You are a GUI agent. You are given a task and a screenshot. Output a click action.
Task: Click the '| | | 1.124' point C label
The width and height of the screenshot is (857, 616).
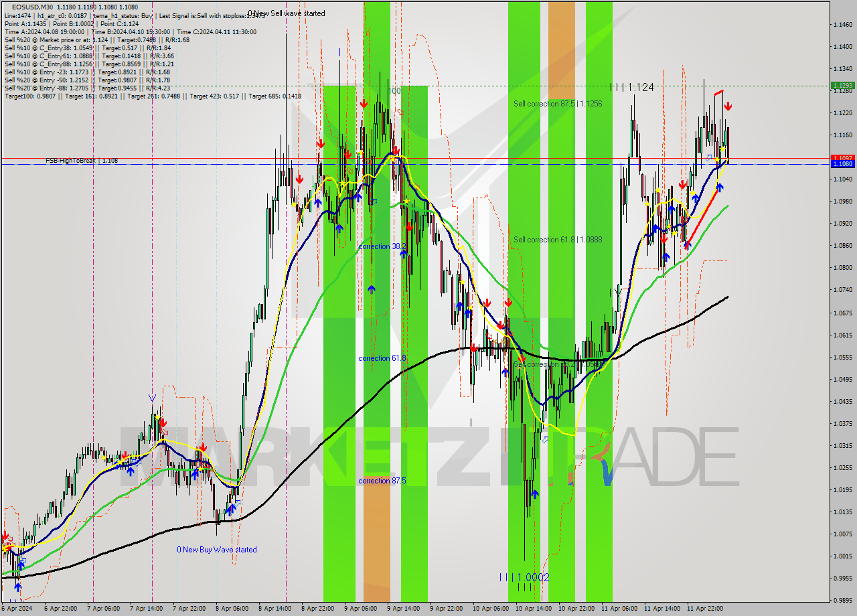632,87
